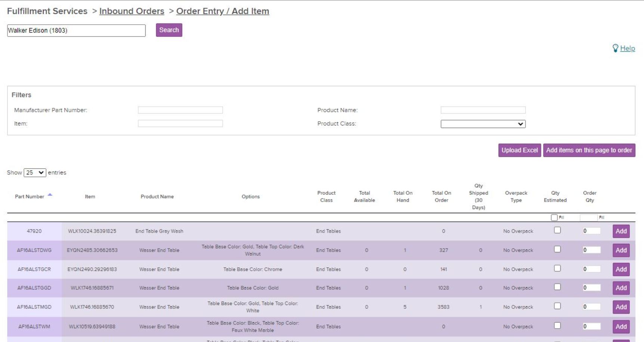Open Inbound Orders breadcrumb
This screenshot has height=342, width=644.
tap(131, 11)
